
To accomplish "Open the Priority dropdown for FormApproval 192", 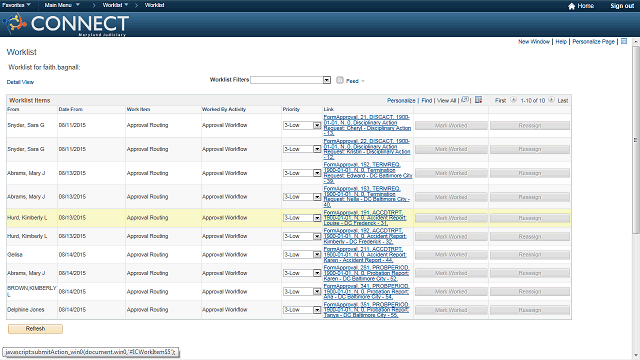I will tap(302, 236).
